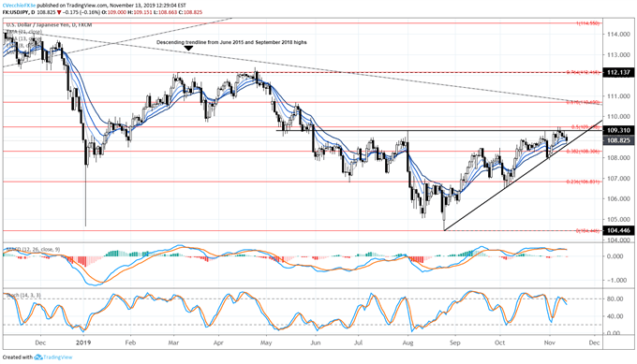This screenshot has width=637, height=364.
Task: Click the 0.236 (106.831) Fibonacci level label
Action: coord(583,182)
